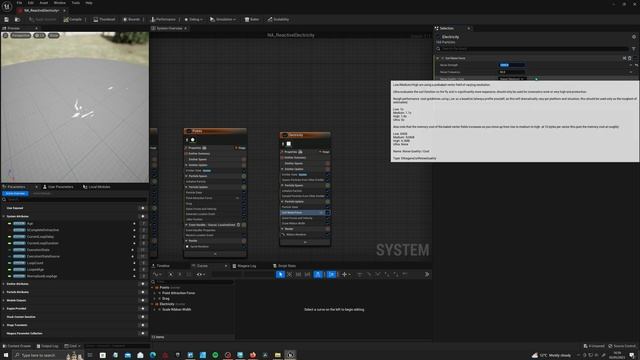This screenshot has height=360, width=640.
Task: Open the Scalability toolbar item
Action: [x=278, y=19]
